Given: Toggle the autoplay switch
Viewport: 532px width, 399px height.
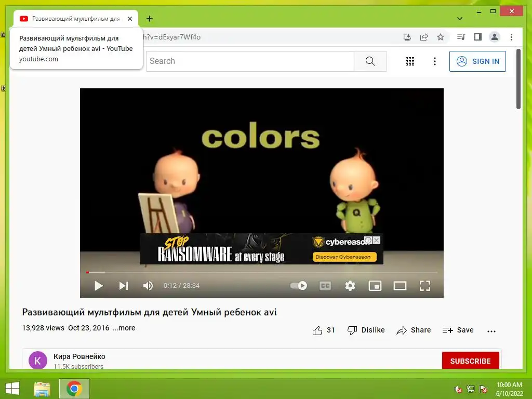Looking at the screenshot, I should [x=299, y=286].
